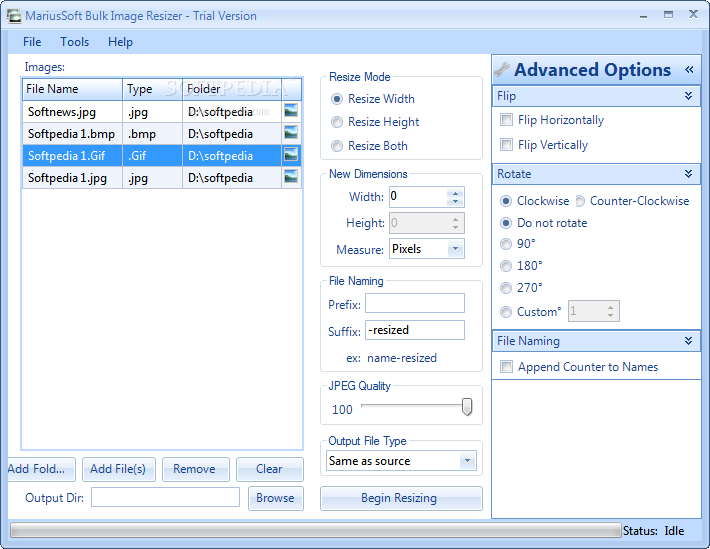Click the ex: name-resized example text
The width and height of the screenshot is (710, 549).
pos(391,358)
